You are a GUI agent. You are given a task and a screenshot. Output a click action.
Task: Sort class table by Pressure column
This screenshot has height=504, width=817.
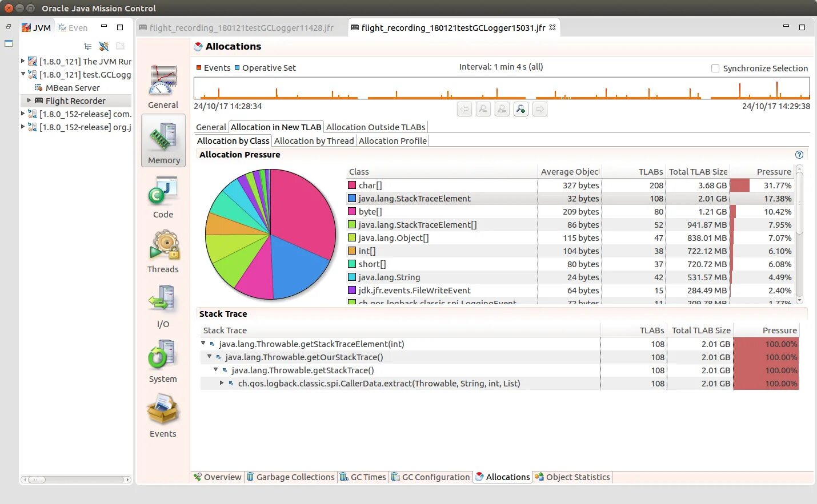(762, 171)
